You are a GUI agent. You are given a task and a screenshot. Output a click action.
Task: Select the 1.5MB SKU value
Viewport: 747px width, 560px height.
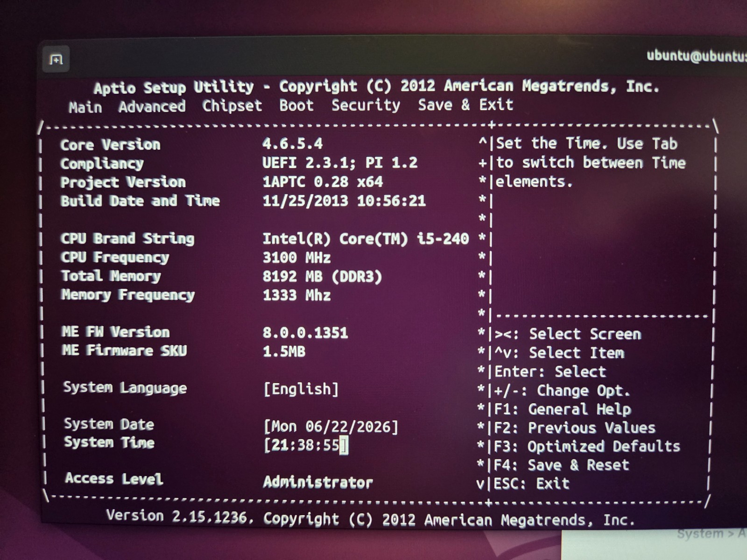point(284,351)
